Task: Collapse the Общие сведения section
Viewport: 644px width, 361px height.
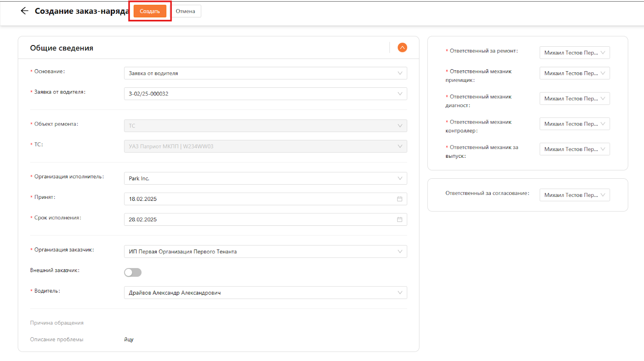Action: click(402, 47)
